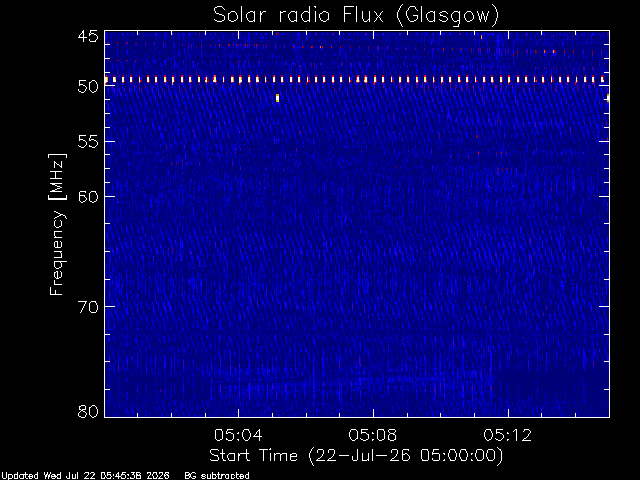Select the 60 MHz frequency label
The height and width of the screenshot is (480, 640).
pyautogui.click(x=88, y=197)
